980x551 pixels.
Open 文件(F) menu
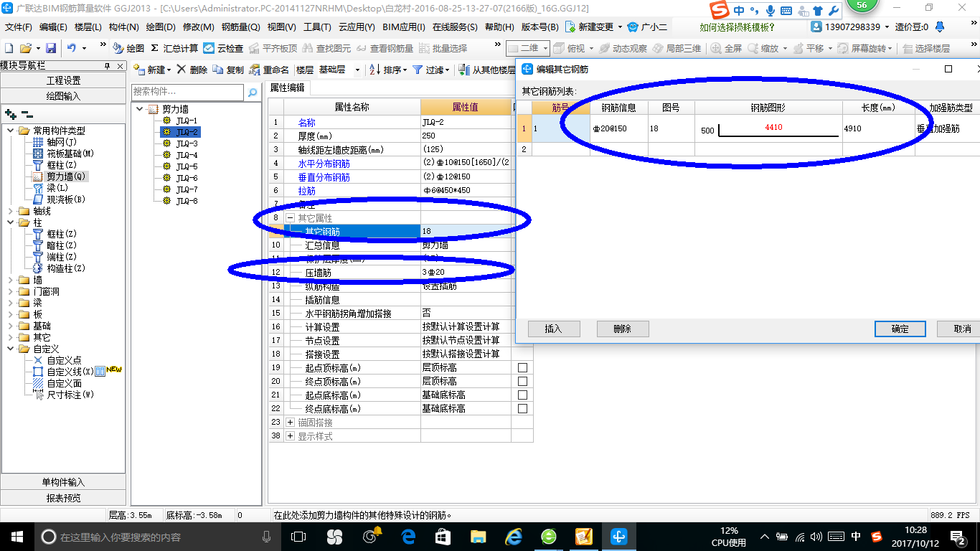point(19,27)
